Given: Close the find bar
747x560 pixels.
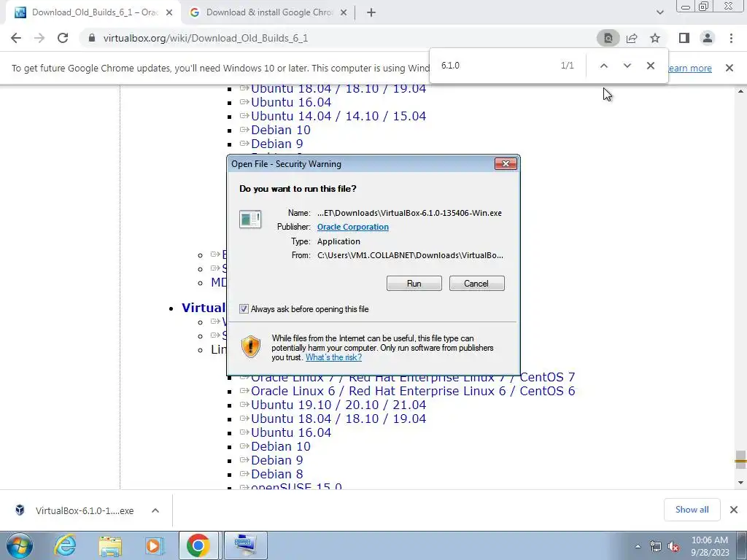Looking at the screenshot, I should coord(650,66).
